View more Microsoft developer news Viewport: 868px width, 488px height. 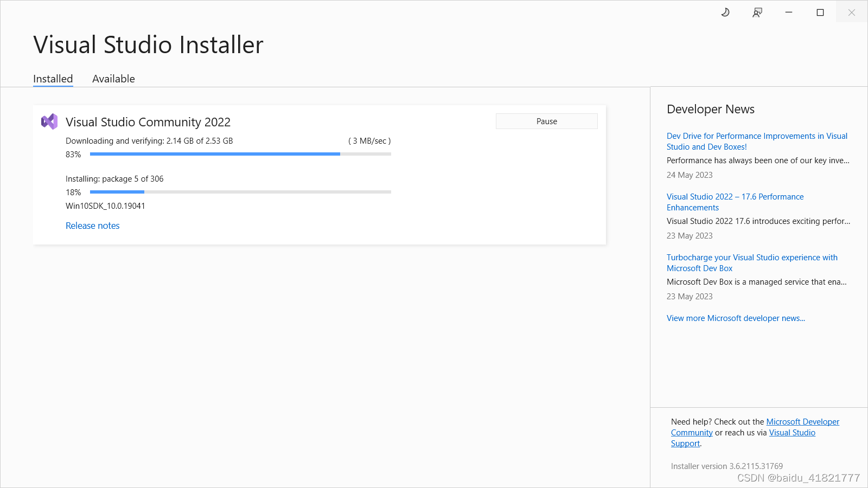pyautogui.click(x=736, y=318)
